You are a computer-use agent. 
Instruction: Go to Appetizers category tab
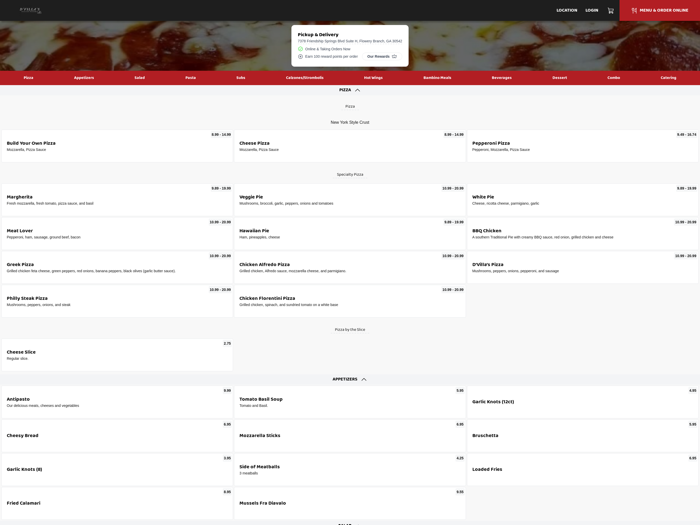84,78
